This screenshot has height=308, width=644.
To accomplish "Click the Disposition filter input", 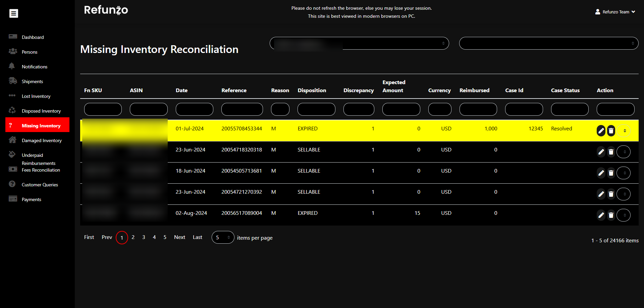I will pyautogui.click(x=316, y=109).
